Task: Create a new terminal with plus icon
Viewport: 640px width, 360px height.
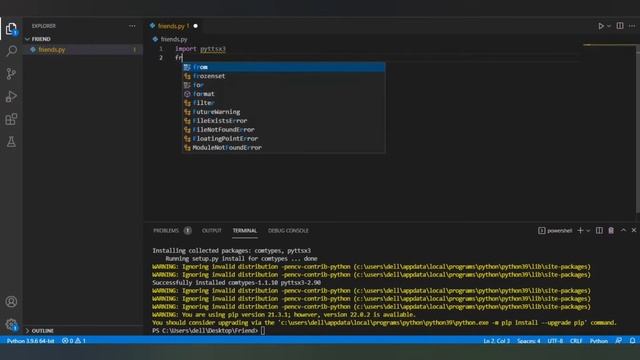Action: (x=580, y=231)
